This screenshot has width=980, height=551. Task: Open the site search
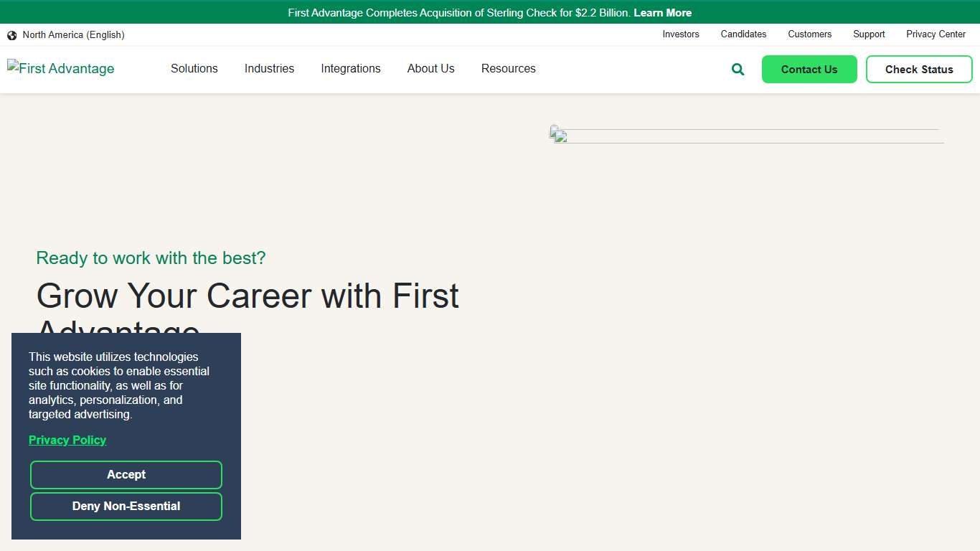pos(737,69)
